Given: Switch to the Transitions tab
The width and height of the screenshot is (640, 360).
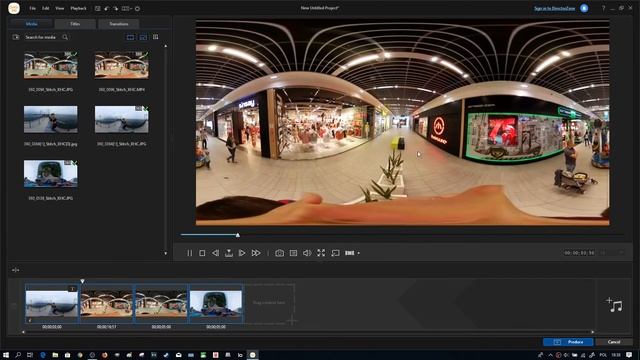Looking at the screenshot, I should tap(119, 24).
